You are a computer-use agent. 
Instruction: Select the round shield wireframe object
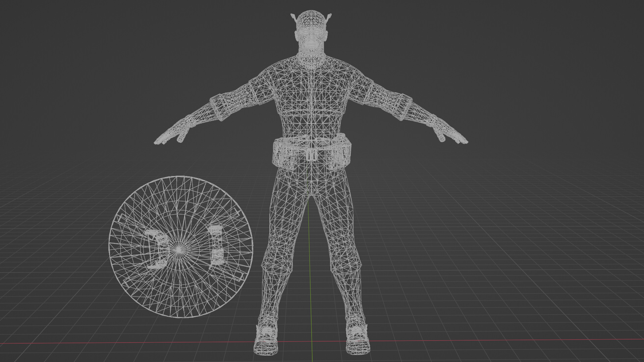click(x=180, y=247)
